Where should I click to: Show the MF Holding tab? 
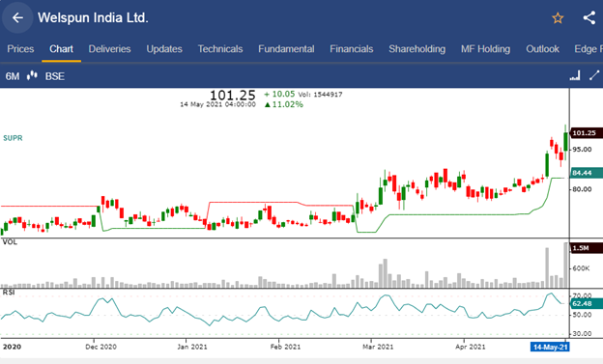coord(486,49)
